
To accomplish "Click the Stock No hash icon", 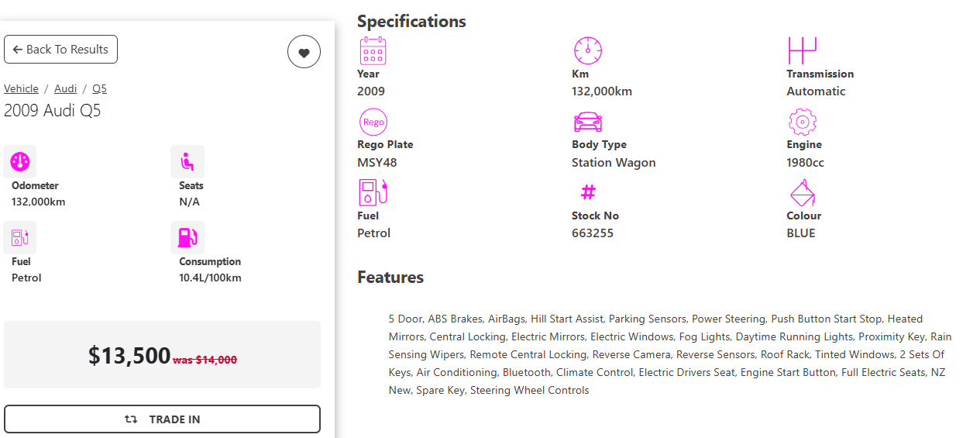I will (x=588, y=192).
